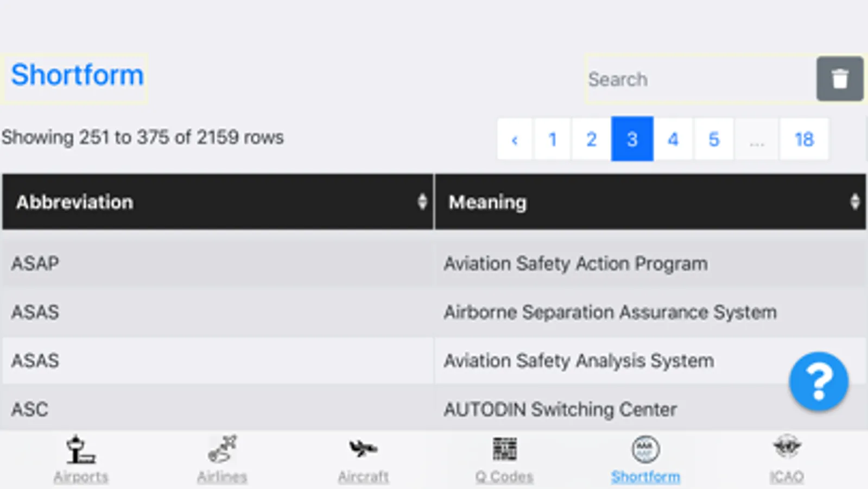The width and height of the screenshot is (868, 489).
Task: Select the Airborne Separation Assurance System row
Action: (610, 312)
